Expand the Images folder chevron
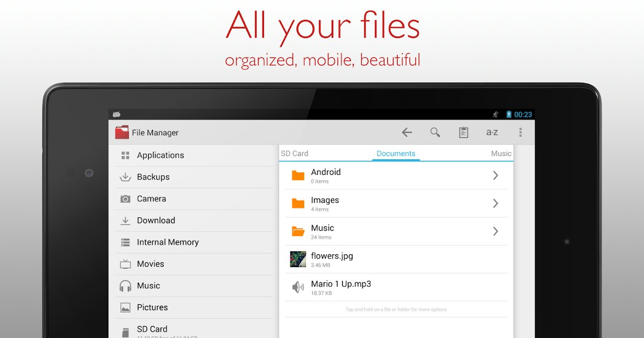Viewport: 644px width, 338px height. click(x=495, y=203)
